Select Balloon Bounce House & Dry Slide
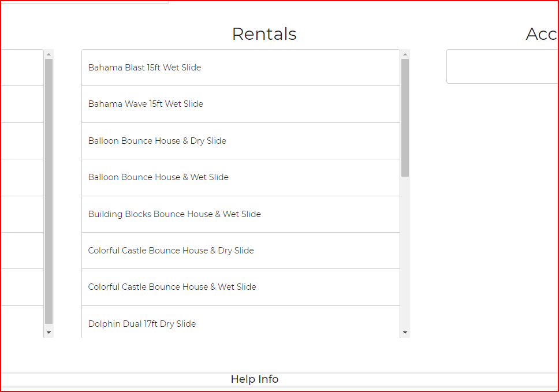559x392 pixels. click(157, 141)
